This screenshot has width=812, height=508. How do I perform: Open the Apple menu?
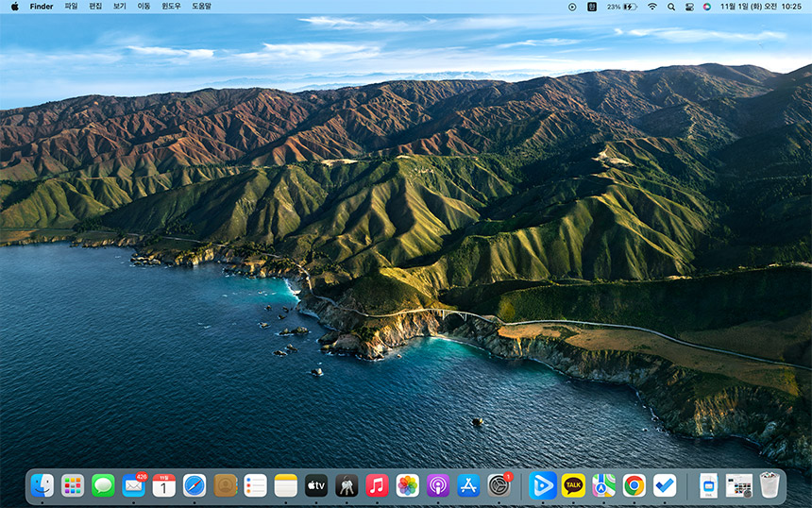tap(15, 7)
